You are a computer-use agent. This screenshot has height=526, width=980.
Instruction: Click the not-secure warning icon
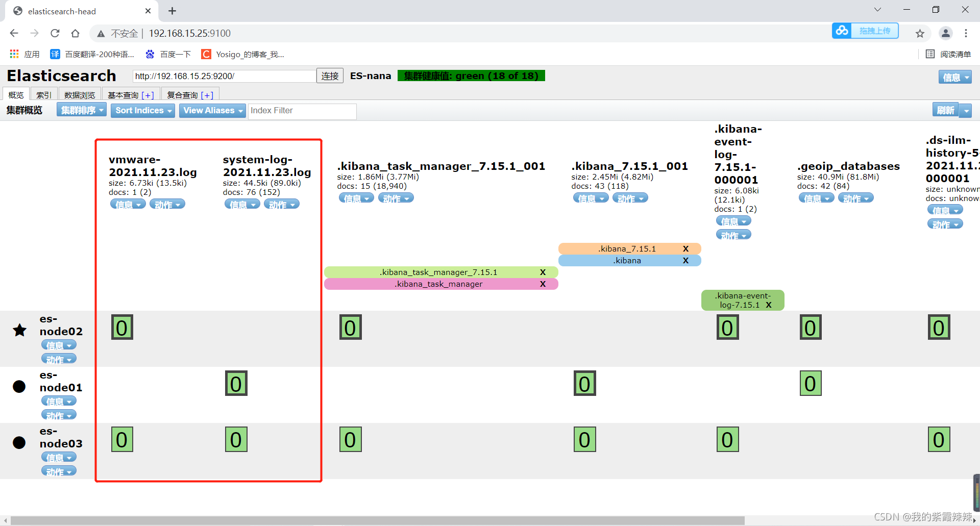pos(101,34)
